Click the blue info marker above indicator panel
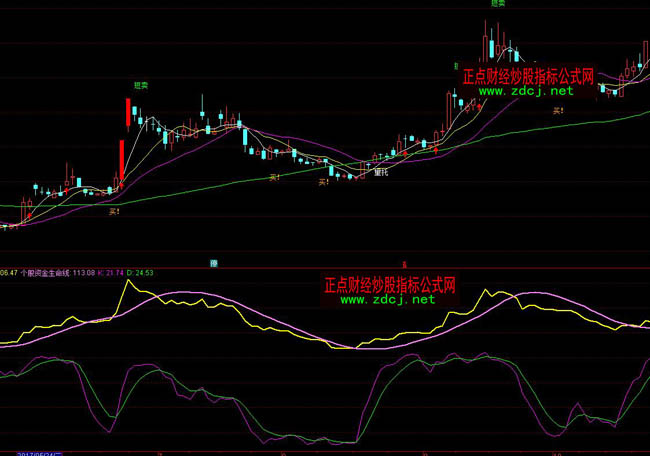 coord(213,263)
